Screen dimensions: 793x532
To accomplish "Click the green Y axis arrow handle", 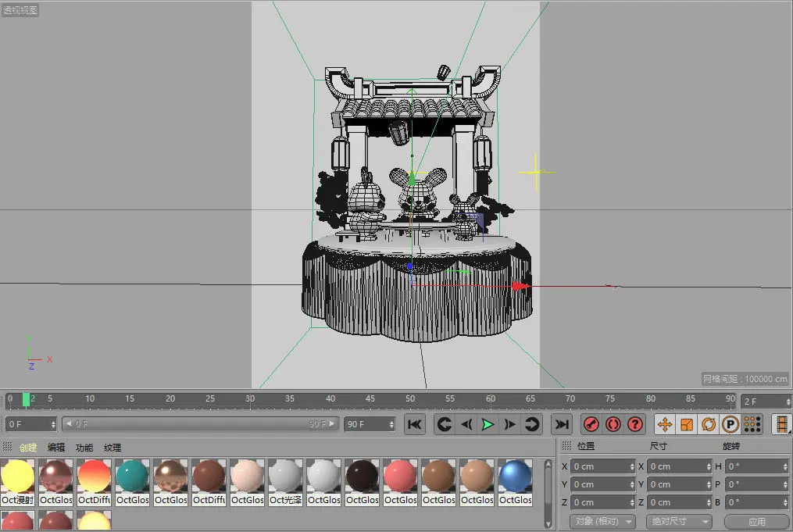I will click(413, 178).
